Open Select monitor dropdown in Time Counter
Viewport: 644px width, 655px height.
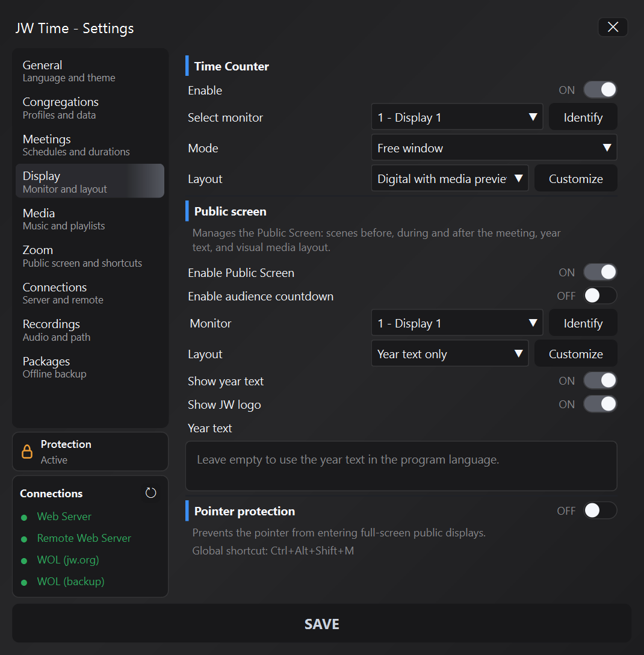pyautogui.click(x=457, y=117)
